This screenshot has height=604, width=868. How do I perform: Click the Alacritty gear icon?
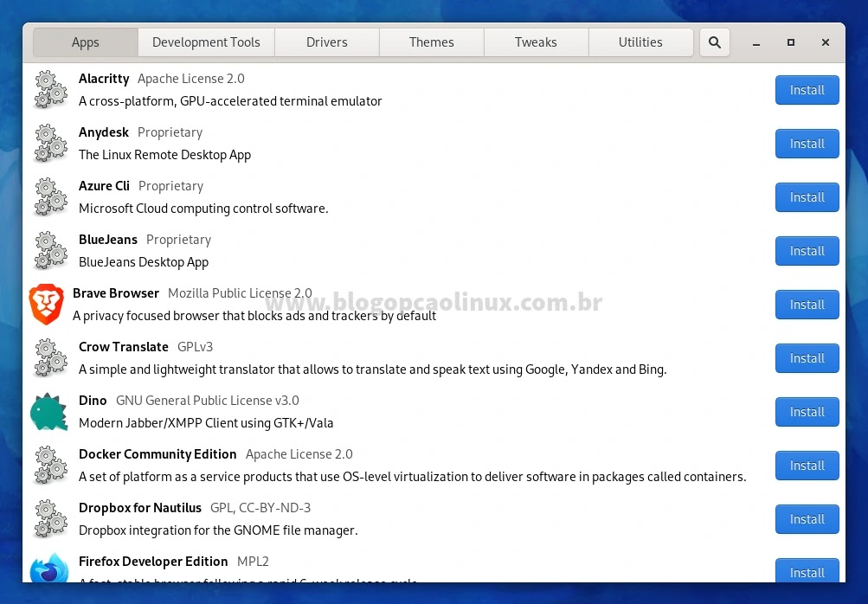coord(50,90)
